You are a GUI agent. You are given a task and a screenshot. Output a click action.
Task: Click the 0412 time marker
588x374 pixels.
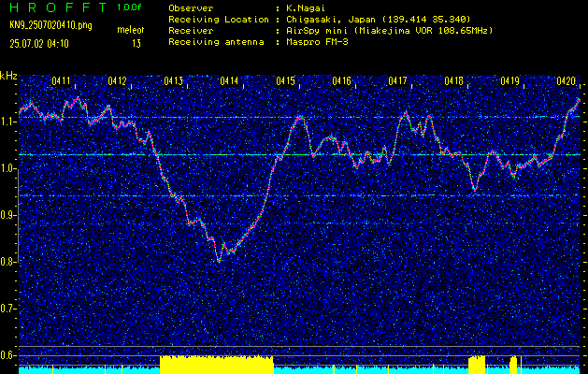pos(117,80)
